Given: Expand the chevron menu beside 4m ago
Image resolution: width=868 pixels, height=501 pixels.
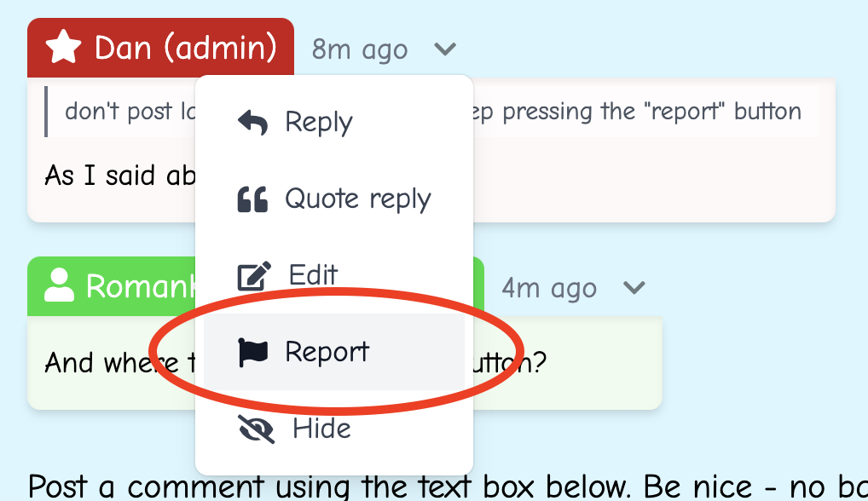Looking at the screenshot, I should coord(634,288).
